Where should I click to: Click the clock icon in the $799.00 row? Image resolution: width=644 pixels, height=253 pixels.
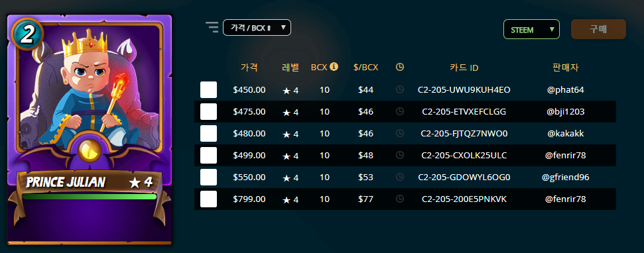[400, 199]
